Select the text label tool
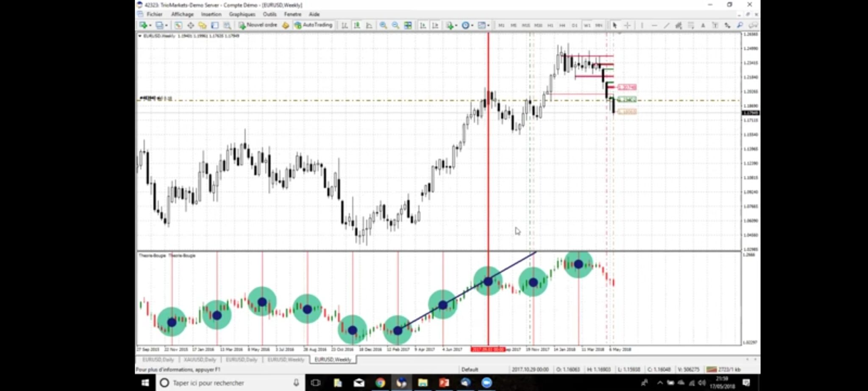 click(x=715, y=25)
